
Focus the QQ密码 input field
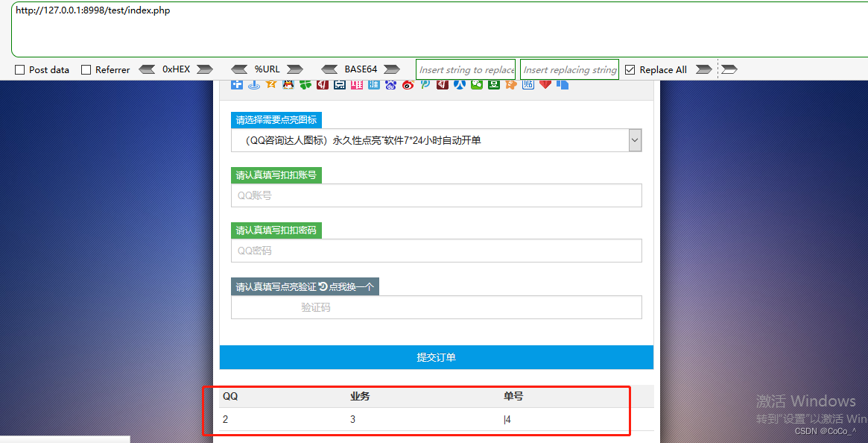point(436,251)
